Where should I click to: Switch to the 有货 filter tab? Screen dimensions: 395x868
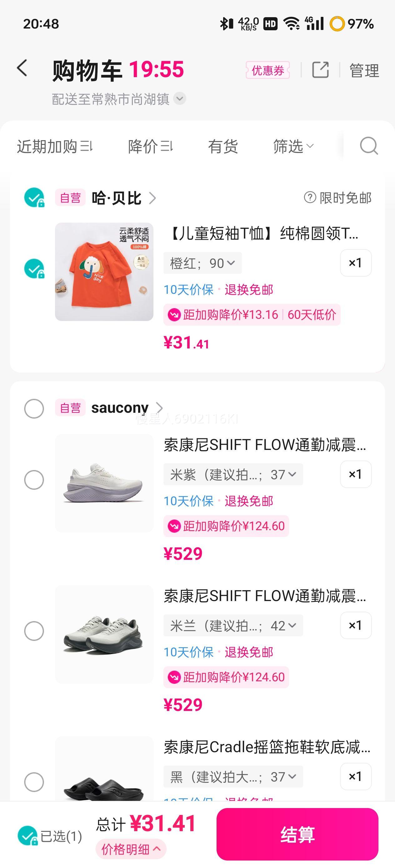click(223, 146)
